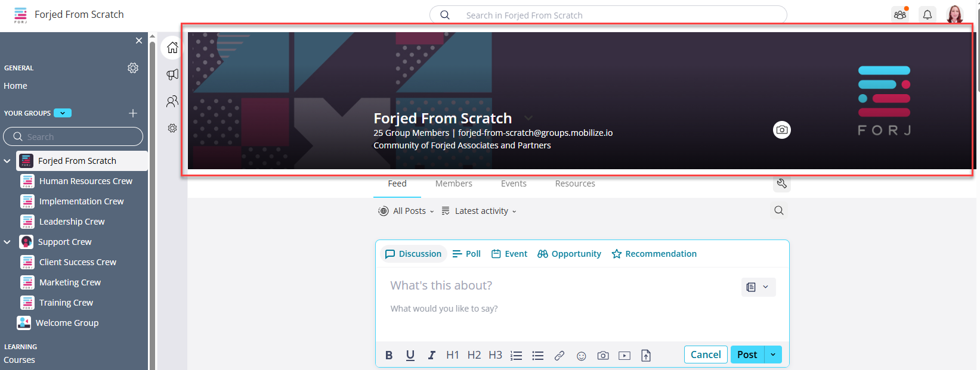Viewport: 980px width, 370px height.
Task: Open the Latest activity sort dropdown
Action: click(479, 211)
